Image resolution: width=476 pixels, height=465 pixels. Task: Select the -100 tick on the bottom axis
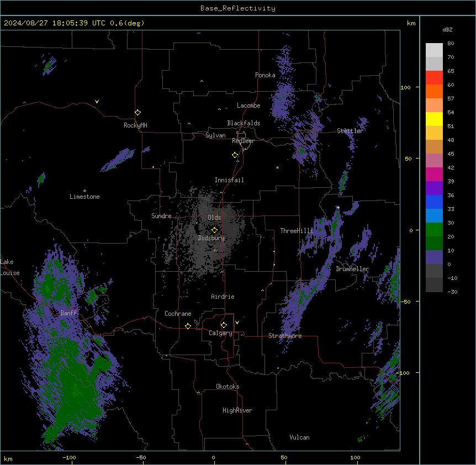click(x=69, y=457)
